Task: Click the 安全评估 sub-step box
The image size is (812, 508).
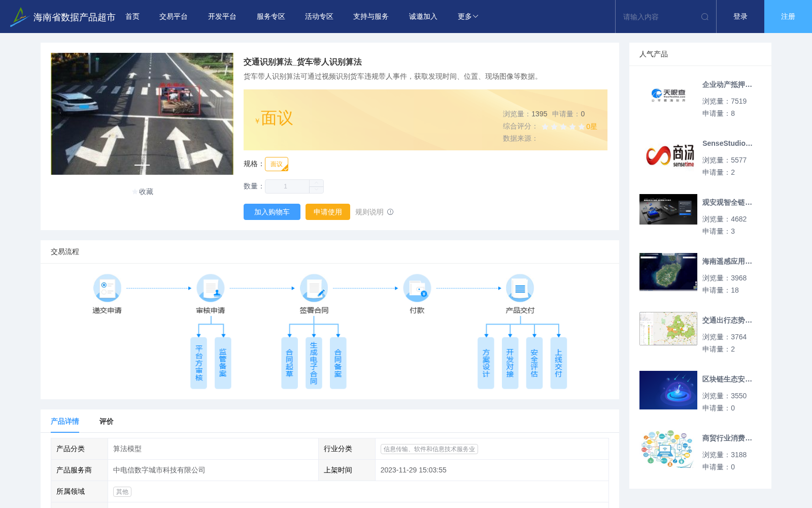Action: pos(534,363)
